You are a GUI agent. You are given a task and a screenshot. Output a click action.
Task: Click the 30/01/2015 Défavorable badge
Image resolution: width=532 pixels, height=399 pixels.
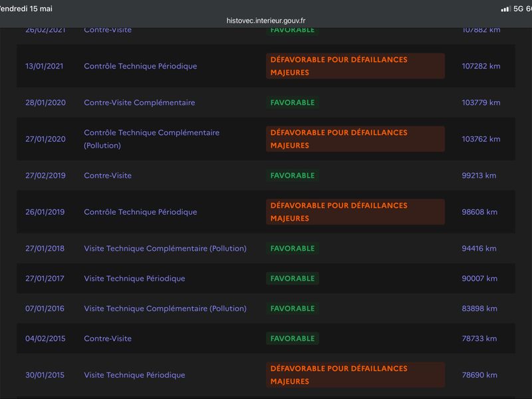[x=355, y=374]
